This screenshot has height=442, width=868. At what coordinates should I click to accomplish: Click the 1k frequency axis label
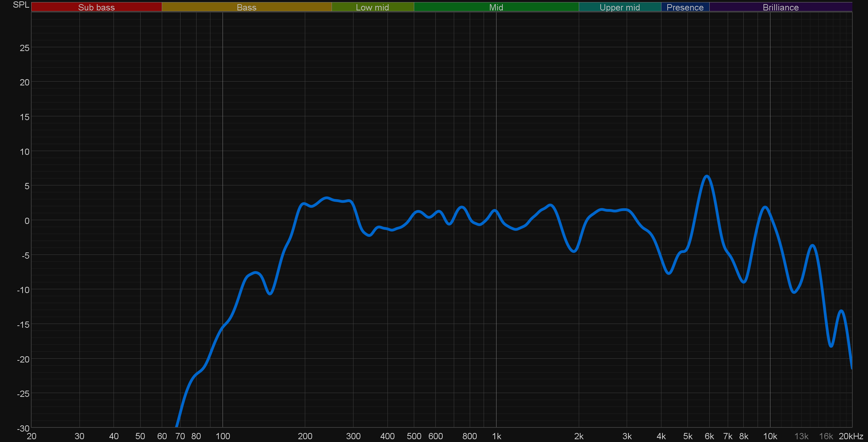click(x=496, y=436)
